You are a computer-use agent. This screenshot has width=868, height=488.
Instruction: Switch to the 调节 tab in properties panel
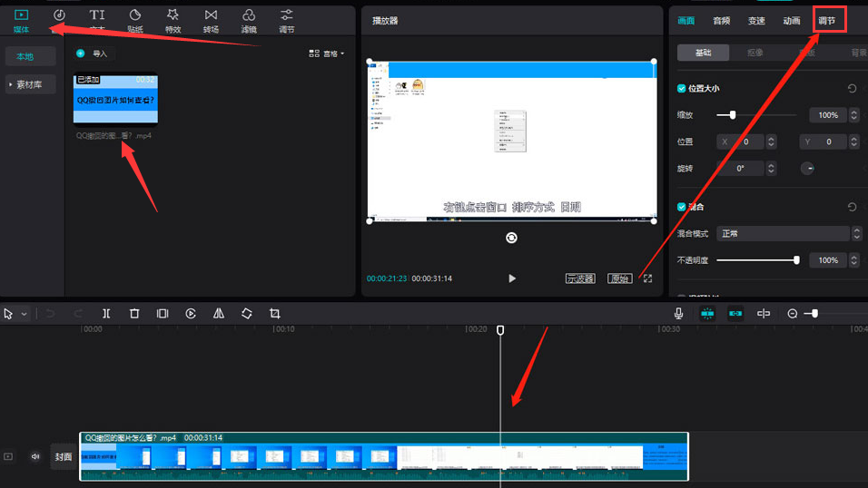827,20
